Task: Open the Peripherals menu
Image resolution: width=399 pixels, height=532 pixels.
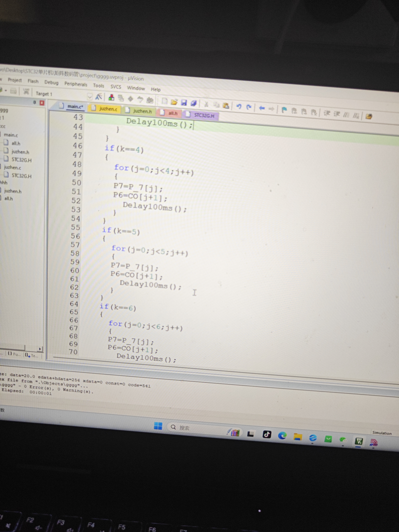Action: point(76,84)
